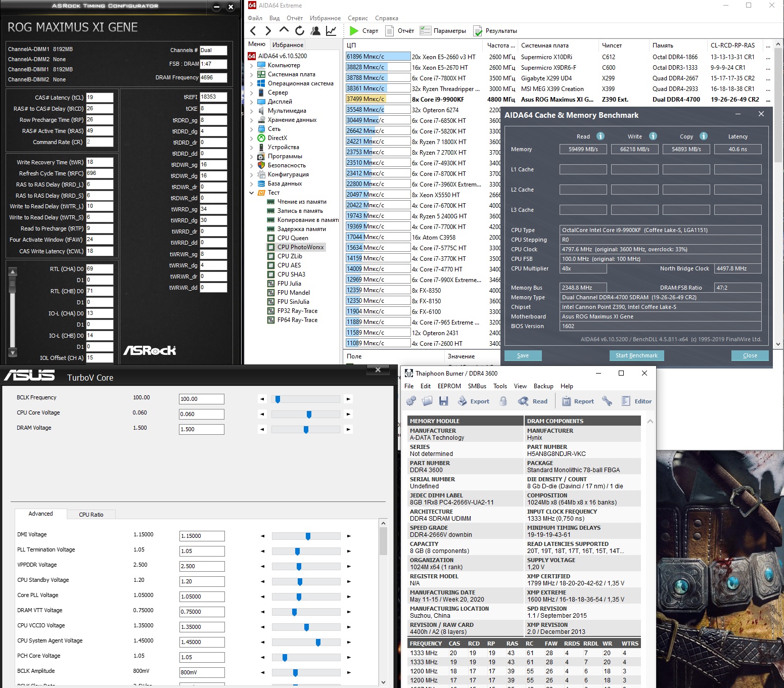Save dump with Thaiphoon floppy icon
This screenshot has height=688, width=784.
[444, 401]
